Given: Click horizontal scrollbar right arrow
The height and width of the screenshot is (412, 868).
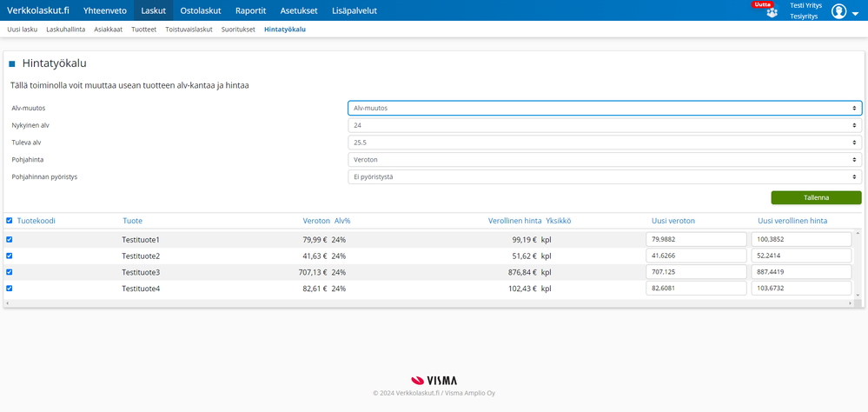Looking at the screenshot, I should tap(850, 303).
